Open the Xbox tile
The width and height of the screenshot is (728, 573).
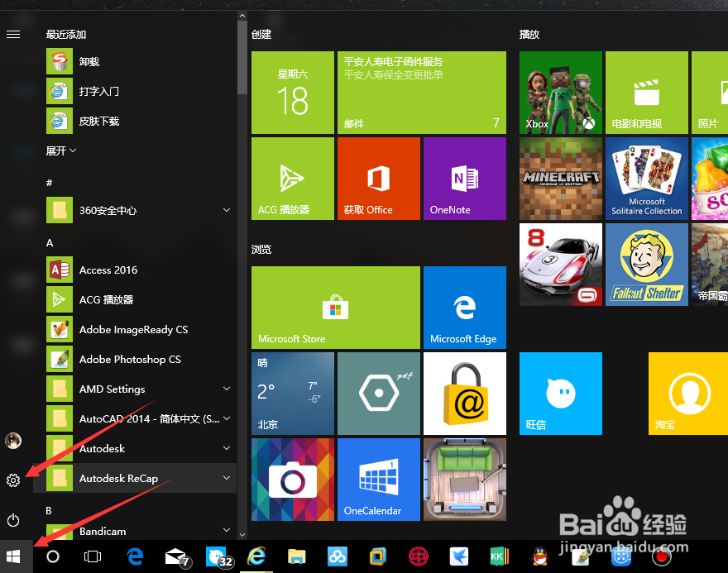pyautogui.click(x=560, y=93)
